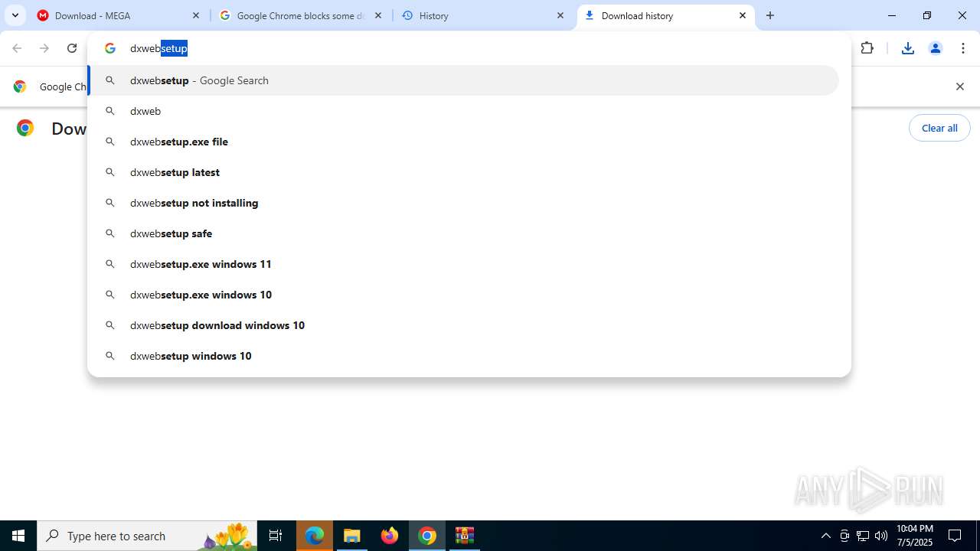Viewport: 980px width, 551px height.
Task: Go back with the back arrow
Action: (17, 48)
